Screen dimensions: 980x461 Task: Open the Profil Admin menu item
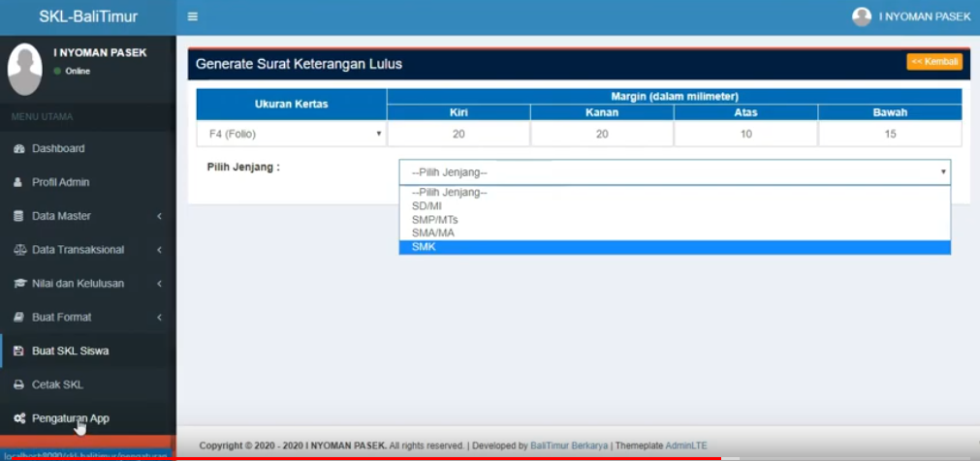click(88, 182)
